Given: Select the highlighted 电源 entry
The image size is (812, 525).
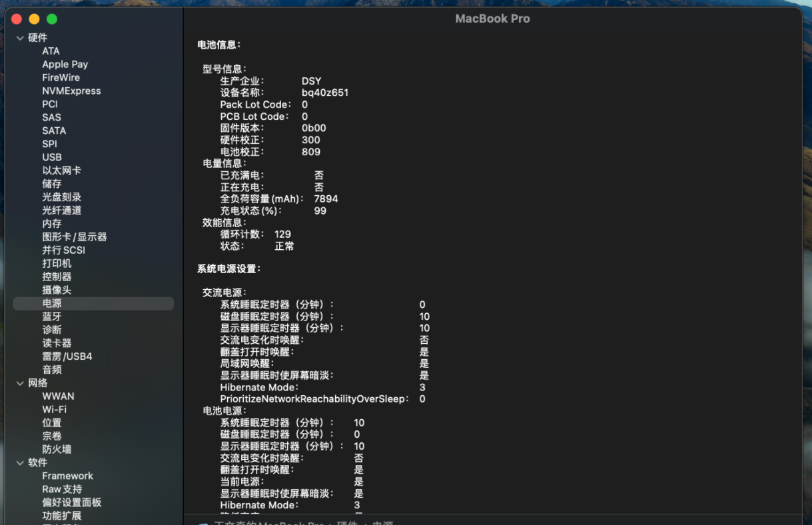Looking at the screenshot, I should pyautogui.click(x=93, y=303).
